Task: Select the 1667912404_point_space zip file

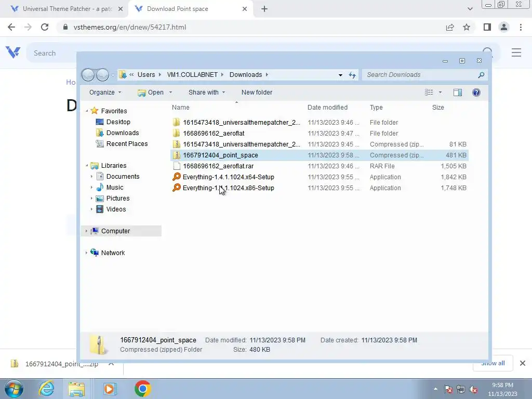Action: [x=319, y=155]
